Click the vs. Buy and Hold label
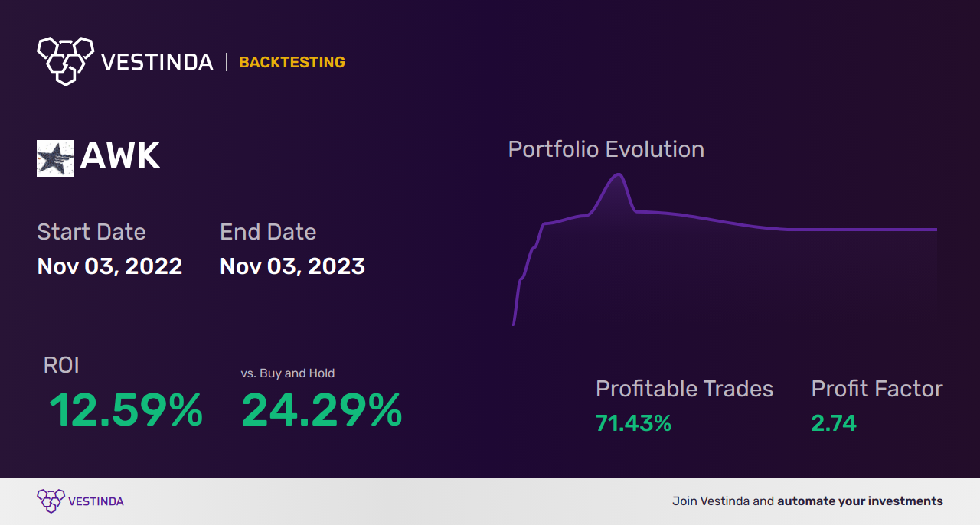 (288, 373)
